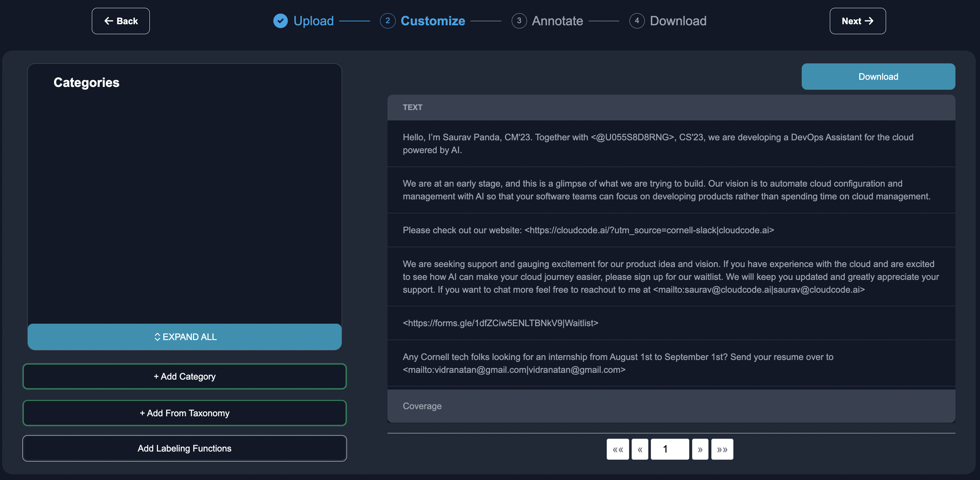Click next page chevron button
Viewport: 980px width, 480px height.
pos(699,449)
